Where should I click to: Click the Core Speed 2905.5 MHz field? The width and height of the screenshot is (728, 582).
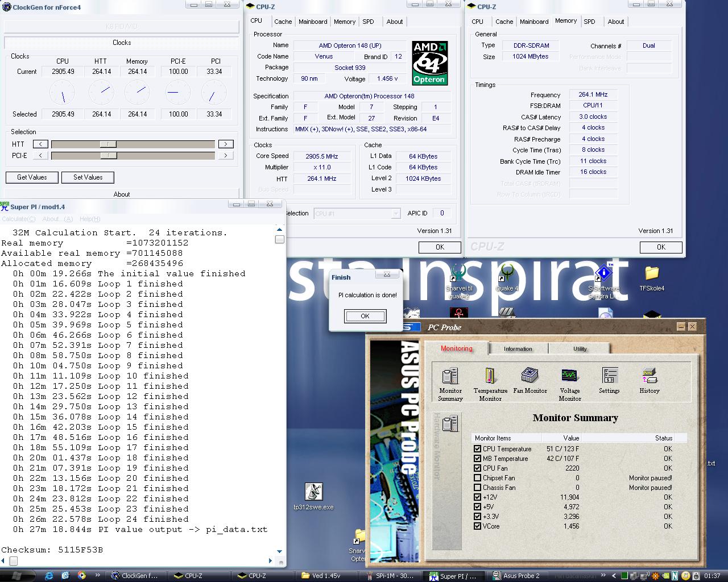tap(322, 156)
